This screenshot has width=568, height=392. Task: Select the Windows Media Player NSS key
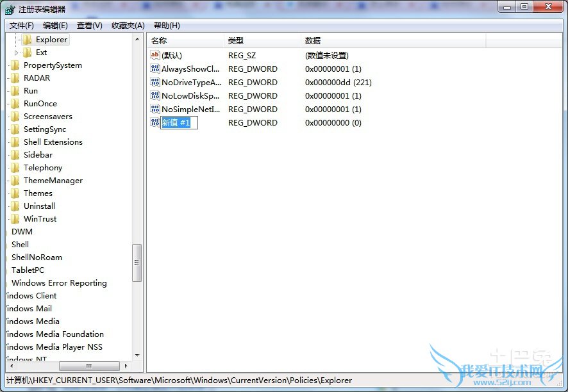[x=54, y=347]
